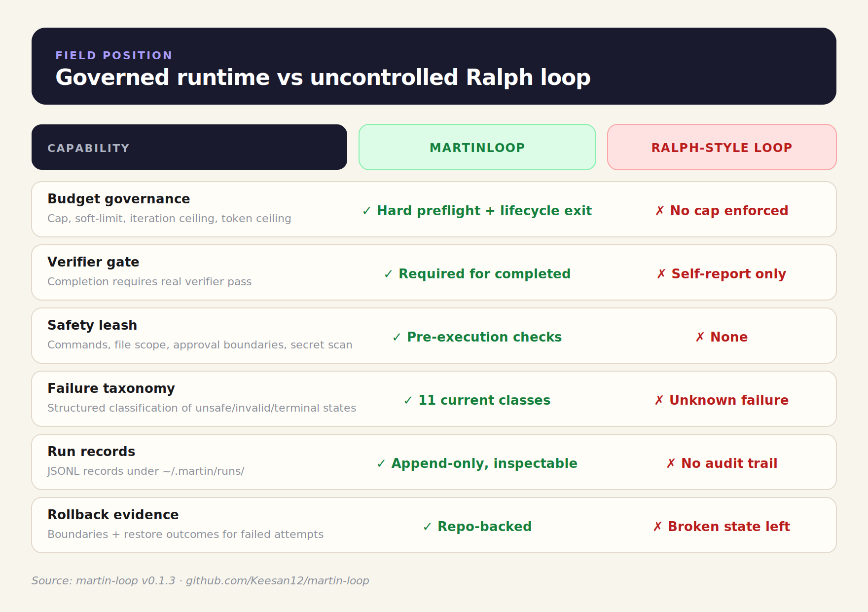
Task: Click 'Required for completed' cell
Action: 477,274
